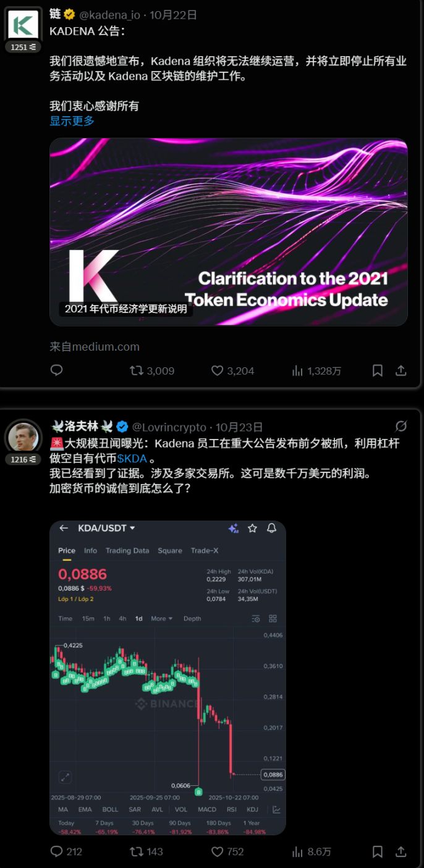Viewport: 424px width, 868px height.
Task: Open the Medium article card image
Action: pyautogui.click(x=229, y=232)
